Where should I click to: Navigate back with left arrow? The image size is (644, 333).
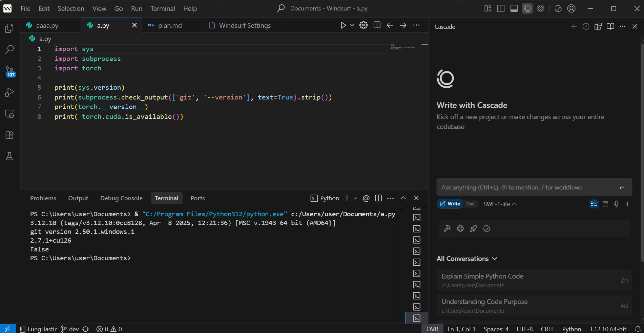click(x=390, y=25)
